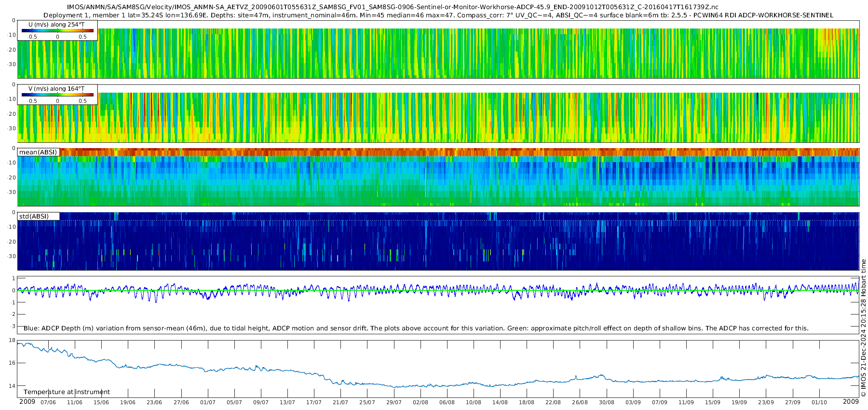
Task: Click the ADCP Depth variation caption text
Action: pyautogui.click(x=416, y=328)
